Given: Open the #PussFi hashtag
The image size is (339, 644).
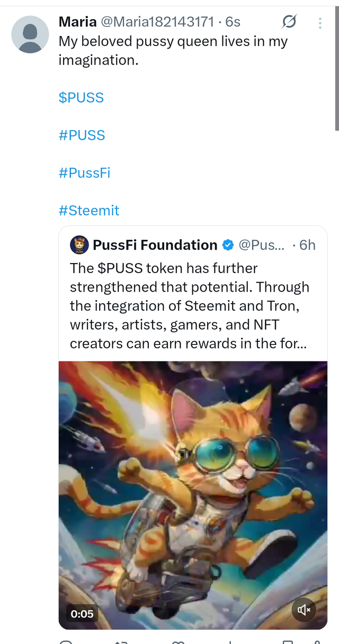Looking at the screenshot, I should pyautogui.click(x=84, y=173).
